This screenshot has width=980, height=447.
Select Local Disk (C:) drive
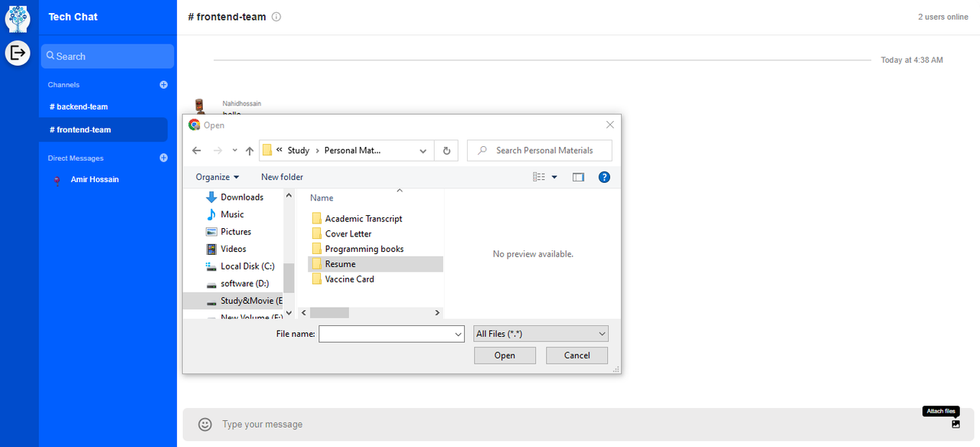247,266
